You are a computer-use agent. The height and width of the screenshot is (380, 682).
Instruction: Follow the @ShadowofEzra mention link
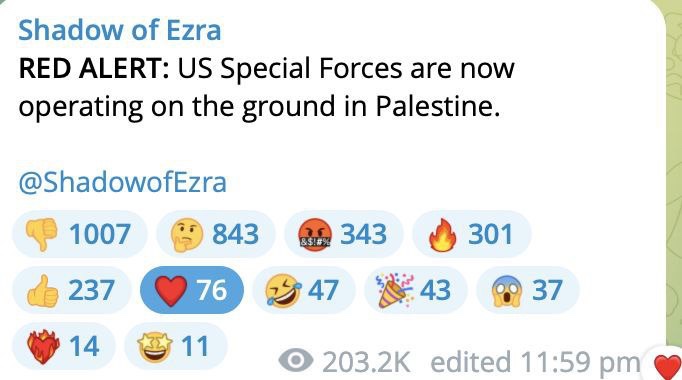122,182
